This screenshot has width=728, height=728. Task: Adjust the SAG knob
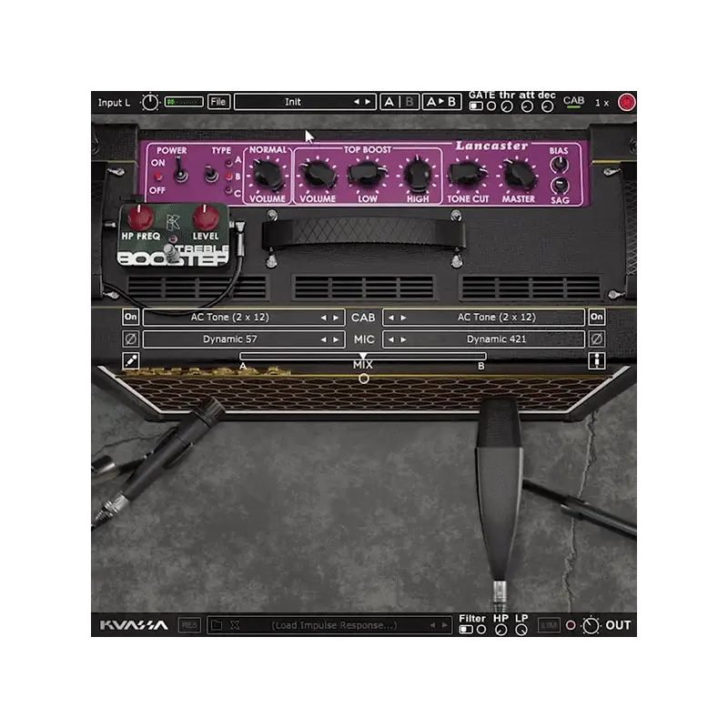coord(560,186)
